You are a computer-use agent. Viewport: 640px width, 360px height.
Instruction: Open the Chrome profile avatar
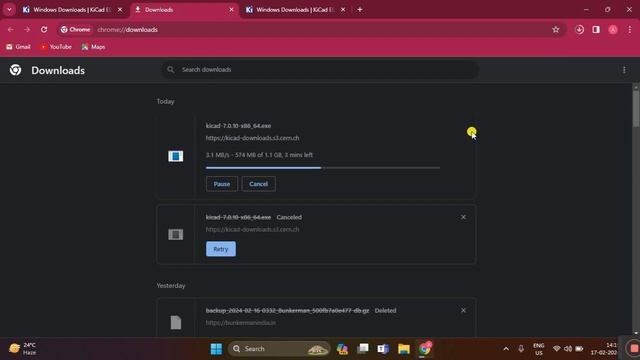[613, 29]
